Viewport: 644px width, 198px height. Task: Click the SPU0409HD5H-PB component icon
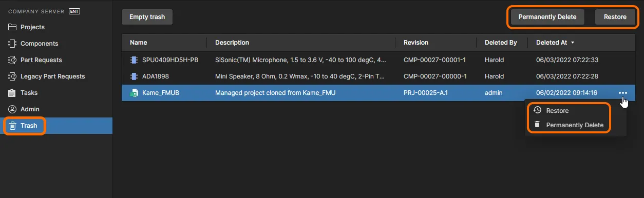(x=134, y=60)
